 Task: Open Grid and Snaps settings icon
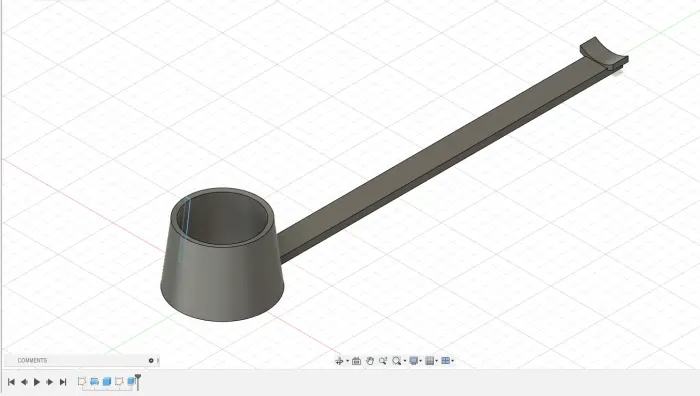click(429, 361)
